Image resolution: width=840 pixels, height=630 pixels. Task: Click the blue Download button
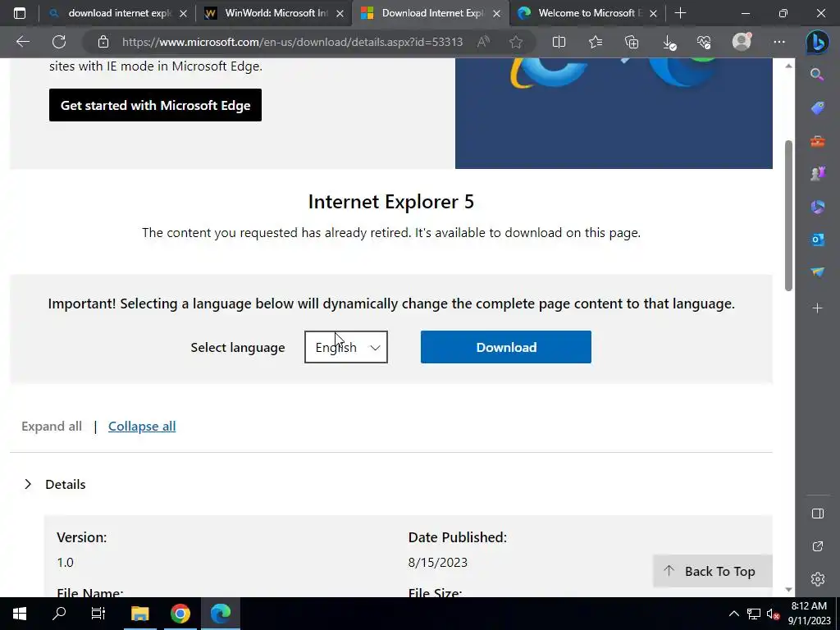(x=505, y=347)
